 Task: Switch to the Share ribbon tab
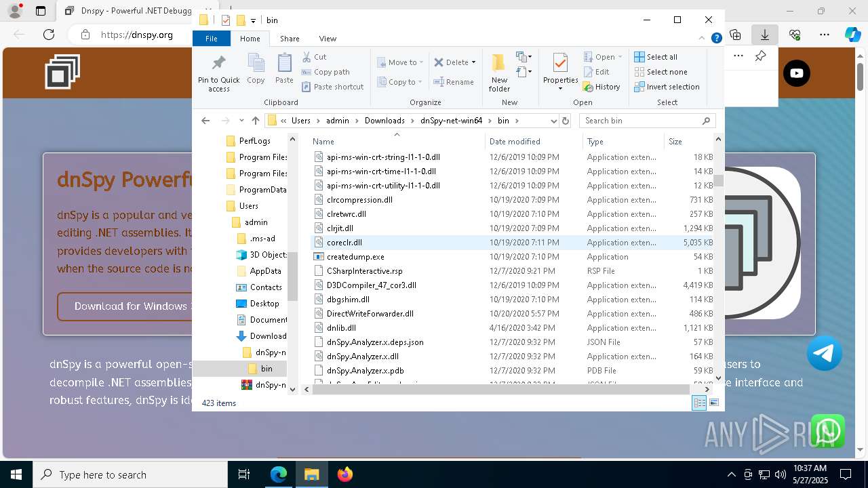(x=290, y=39)
